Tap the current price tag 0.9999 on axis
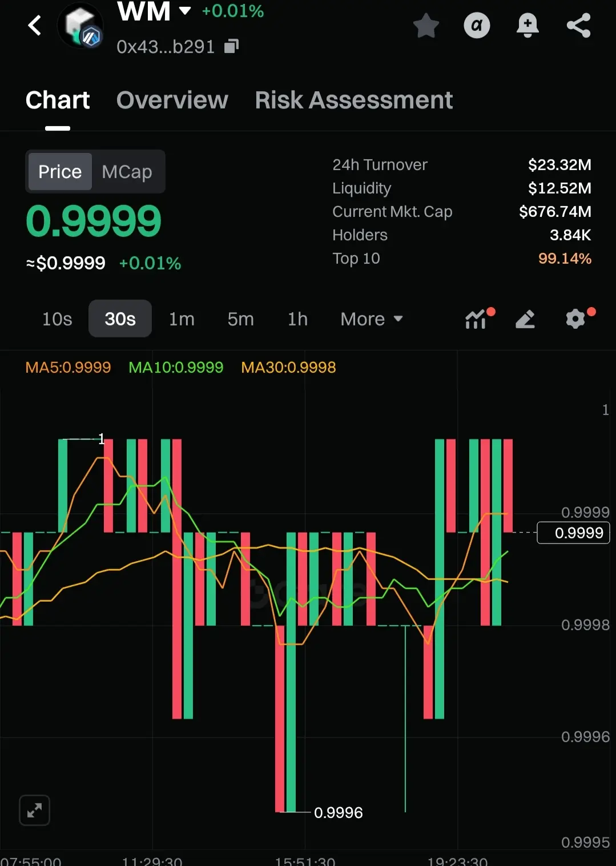 click(574, 533)
